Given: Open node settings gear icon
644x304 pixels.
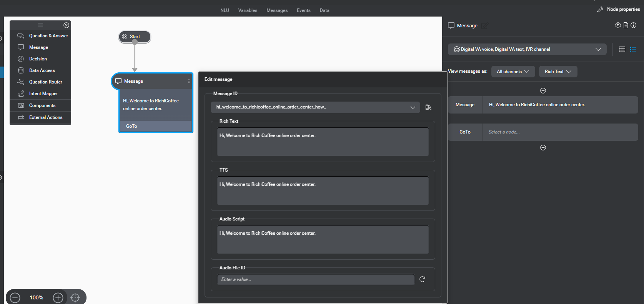Looking at the screenshot, I should (x=618, y=25).
